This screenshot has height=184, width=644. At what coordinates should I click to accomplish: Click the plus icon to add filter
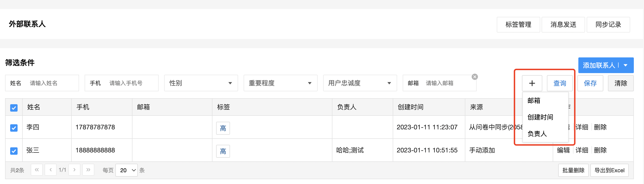click(532, 83)
